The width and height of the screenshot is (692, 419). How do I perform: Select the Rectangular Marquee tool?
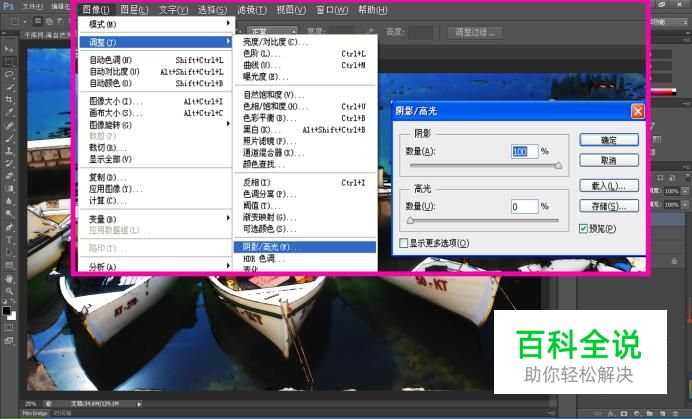pyautogui.click(x=9, y=62)
